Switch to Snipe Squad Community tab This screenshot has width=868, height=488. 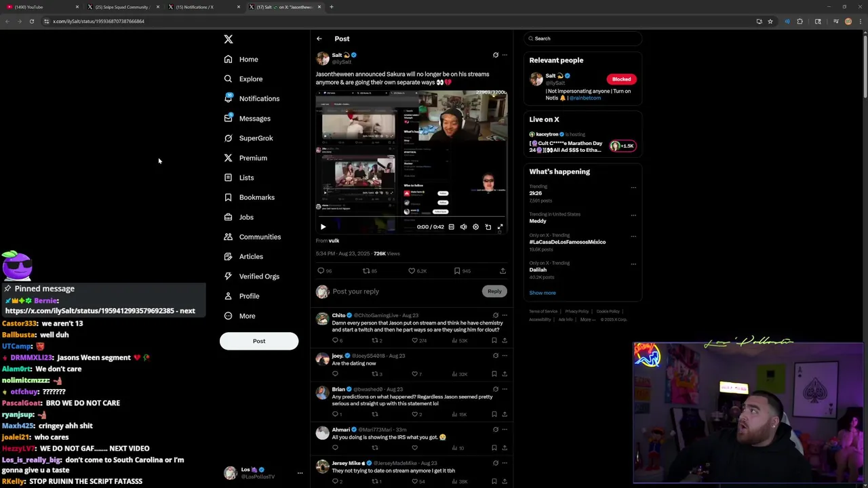click(124, 7)
